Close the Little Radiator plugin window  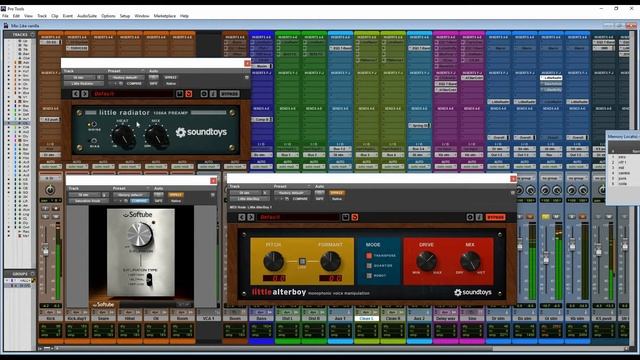point(247,63)
